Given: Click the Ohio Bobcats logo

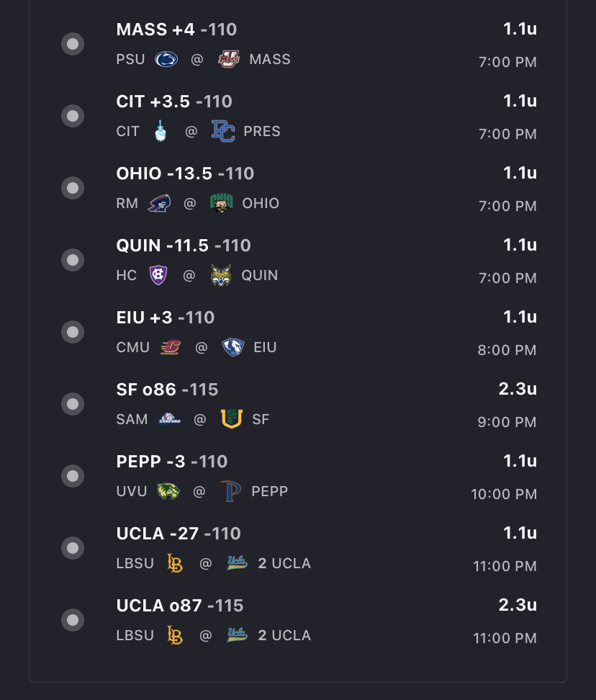Looking at the screenshot, I should [221, 203].
